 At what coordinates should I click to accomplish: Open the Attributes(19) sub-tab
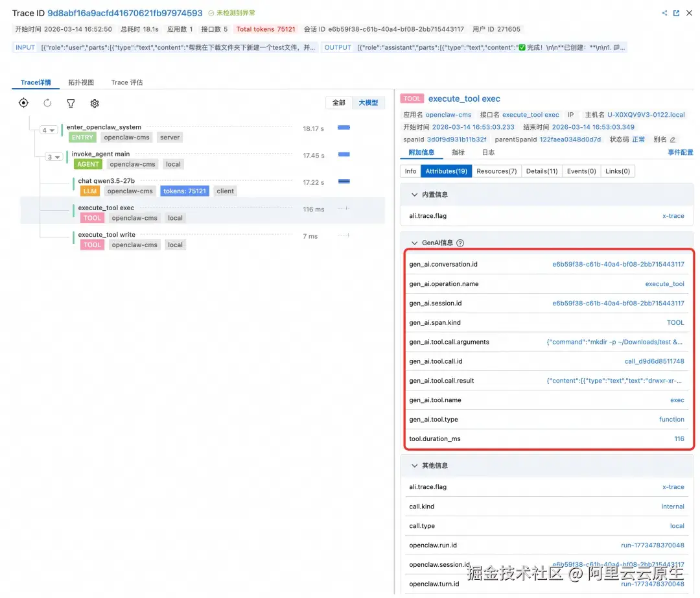(446, 171)
